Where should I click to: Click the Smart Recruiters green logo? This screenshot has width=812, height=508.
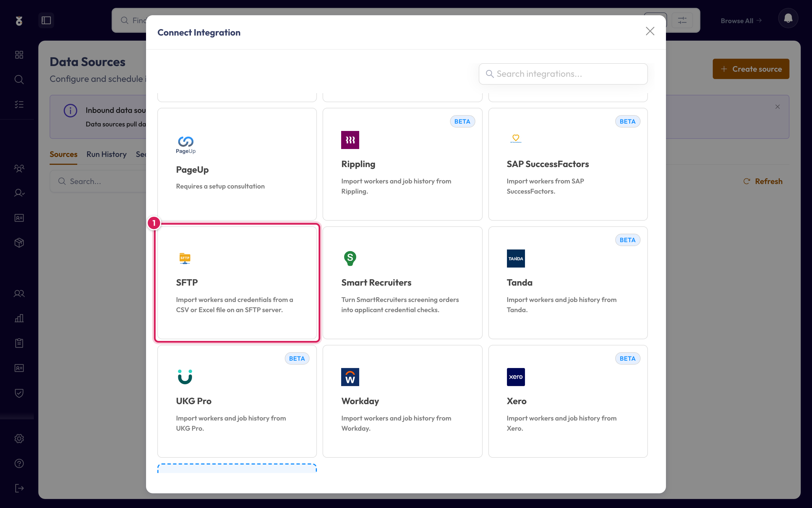[350, 258]
